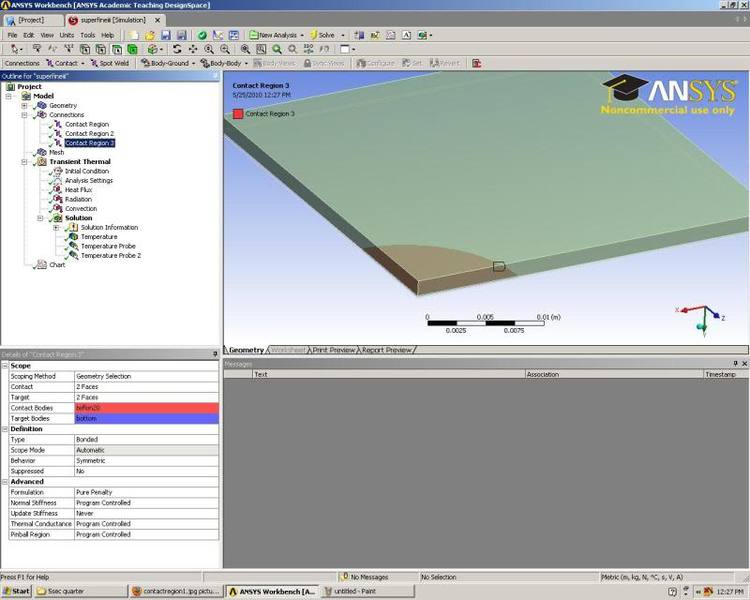The width and height of the screenshot is (750, 600).
Task: Click the ISO view icon
Action: 309,49
